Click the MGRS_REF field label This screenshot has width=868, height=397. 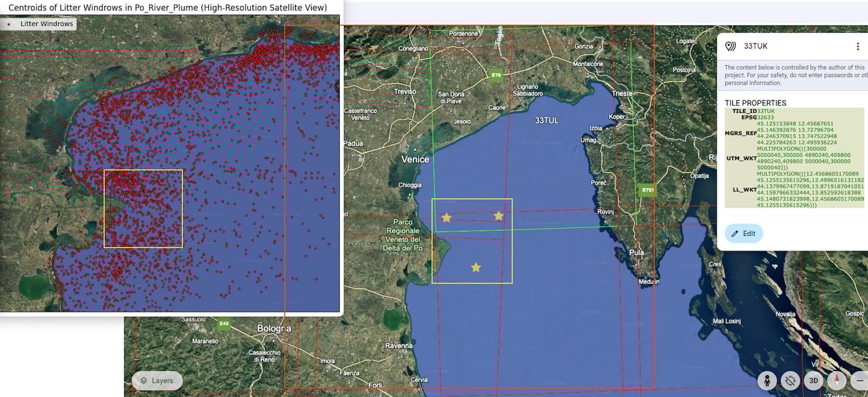pos(741,133)
